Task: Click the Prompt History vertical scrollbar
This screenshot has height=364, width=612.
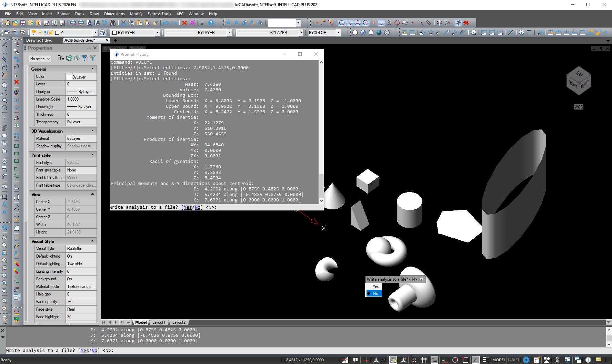Action: pos(321,132)
